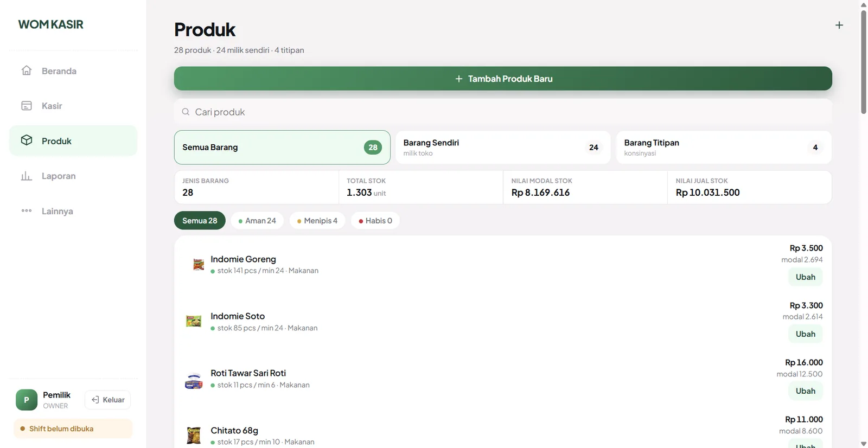The image size is (868, 448).
Task: Filter products by Aman 24
Action: [257, 220]
